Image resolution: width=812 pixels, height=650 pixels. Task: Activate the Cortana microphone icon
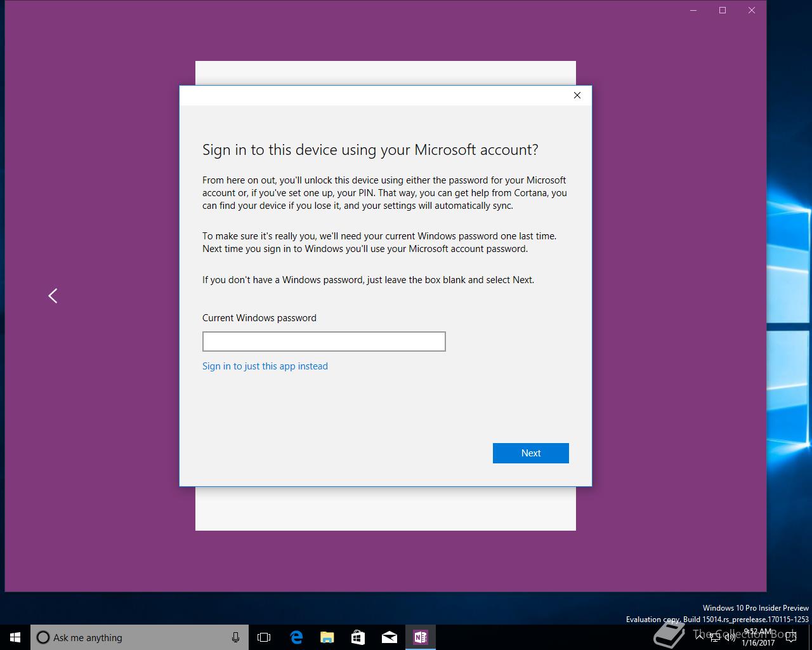pyautogui.click(x=235, y=637)
